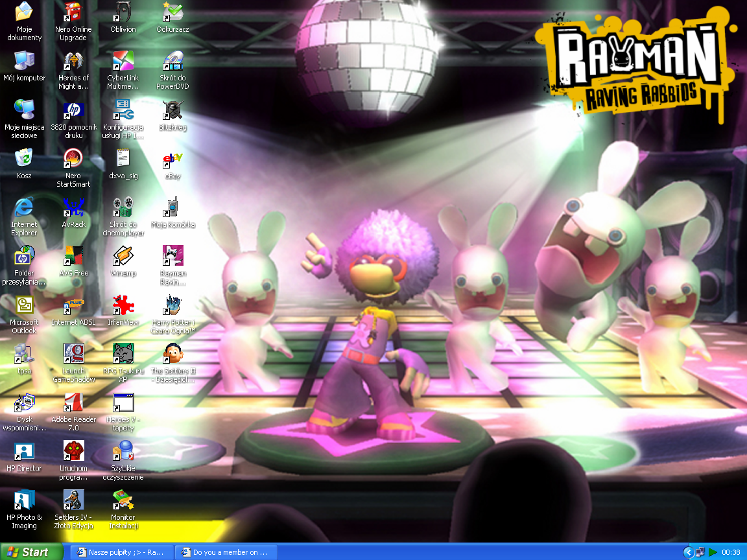
Task: Open the Windows Start menu
Action: (x=31, y=552)
